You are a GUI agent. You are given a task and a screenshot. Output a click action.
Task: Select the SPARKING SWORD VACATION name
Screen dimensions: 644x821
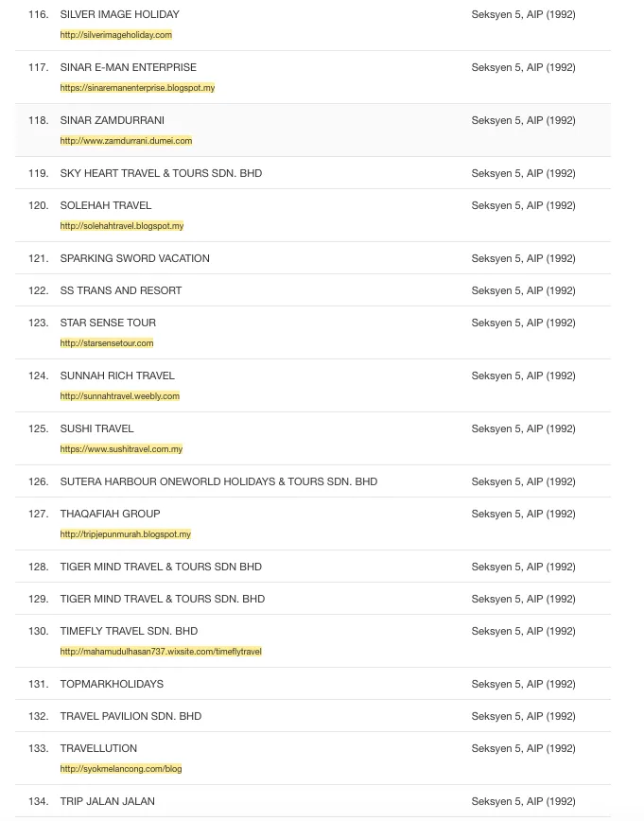[x=134, y=258]
